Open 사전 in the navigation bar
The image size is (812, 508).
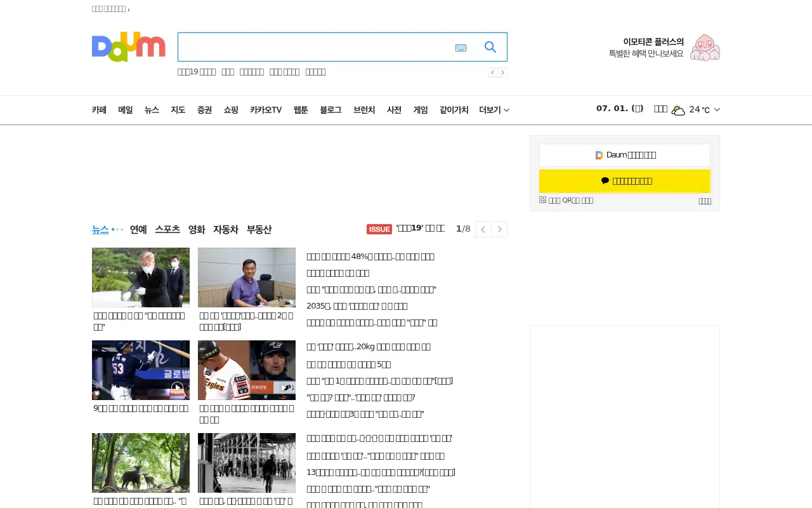(394, 110)
